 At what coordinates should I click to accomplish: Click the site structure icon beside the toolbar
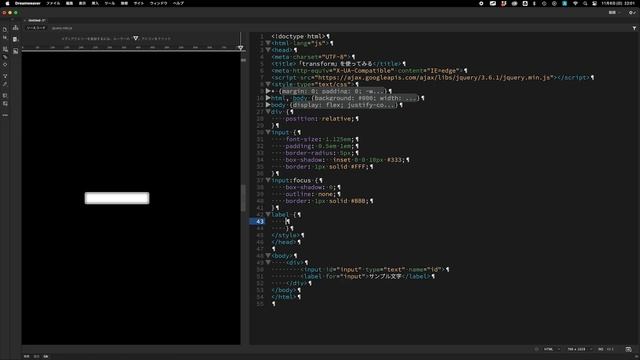point(16,28)
